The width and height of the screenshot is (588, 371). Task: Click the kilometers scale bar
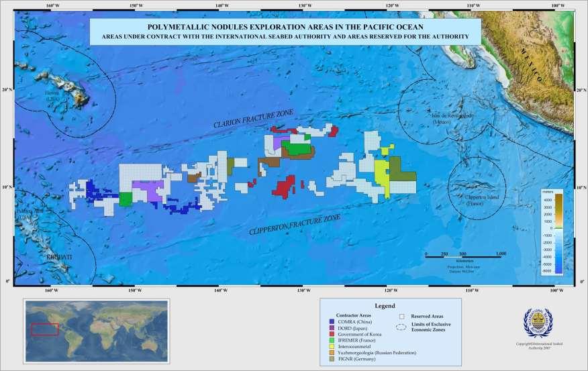tap(465, 257)
